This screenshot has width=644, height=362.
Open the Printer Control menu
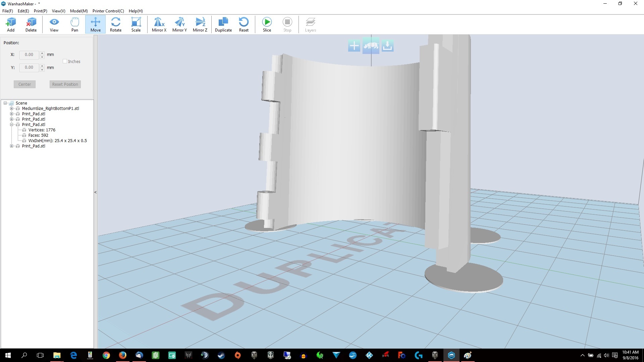[108, 11]
